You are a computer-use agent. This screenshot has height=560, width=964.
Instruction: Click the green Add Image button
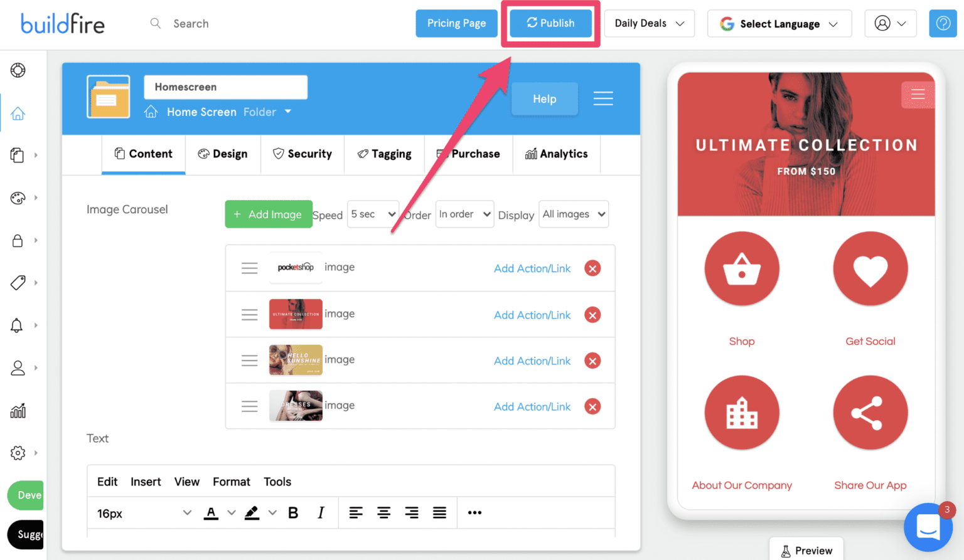click(269, 214)
